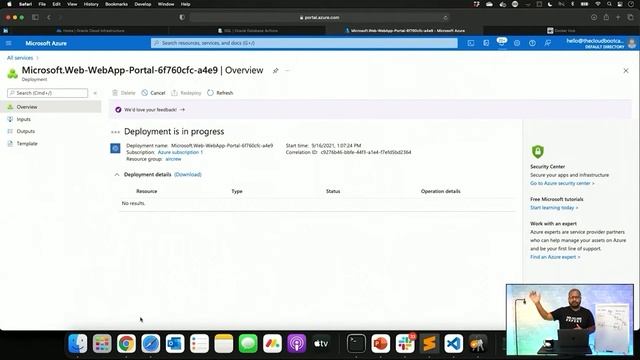Screen dimensions: 640x360
Task: Go to All services breadcrumb
Action: tap(20, 58)
